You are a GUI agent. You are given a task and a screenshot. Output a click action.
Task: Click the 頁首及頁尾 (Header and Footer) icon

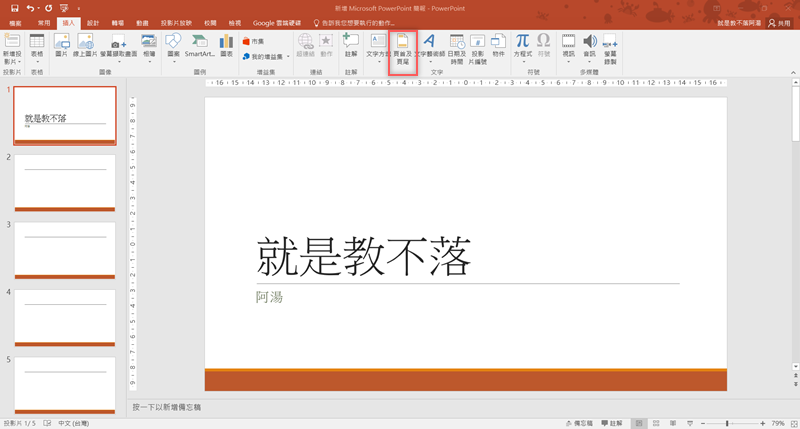(402, 49)
